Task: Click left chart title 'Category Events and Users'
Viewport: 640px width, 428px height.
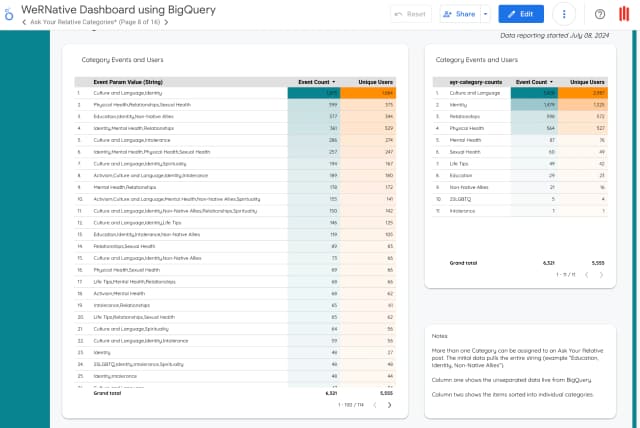Action: pos(122,60)
